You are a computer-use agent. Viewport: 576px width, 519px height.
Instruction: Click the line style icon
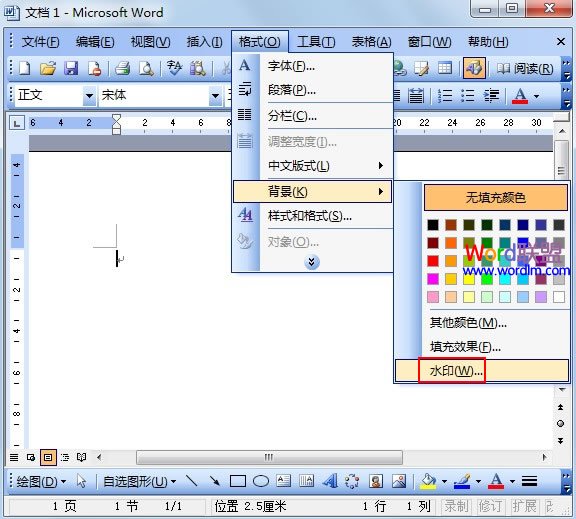(x=529, y=481)
